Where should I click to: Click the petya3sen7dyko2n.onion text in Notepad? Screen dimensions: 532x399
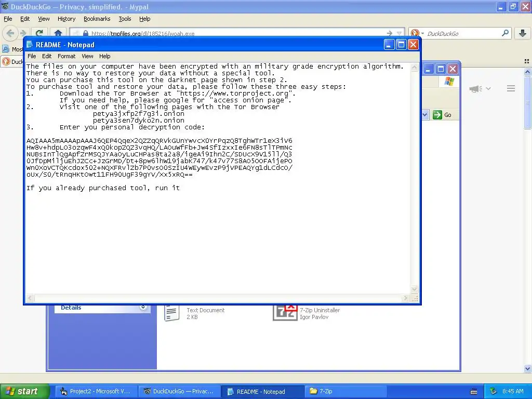point(138,121)
